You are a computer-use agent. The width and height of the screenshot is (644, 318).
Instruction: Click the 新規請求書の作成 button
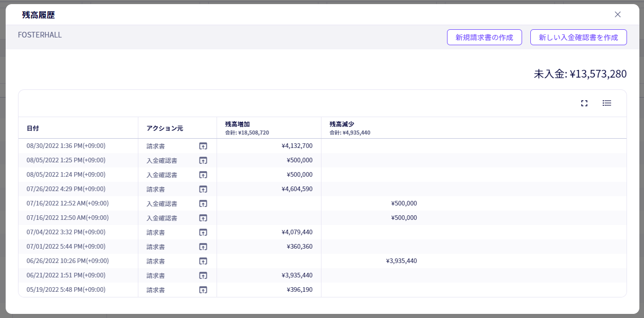coord(485,38)
